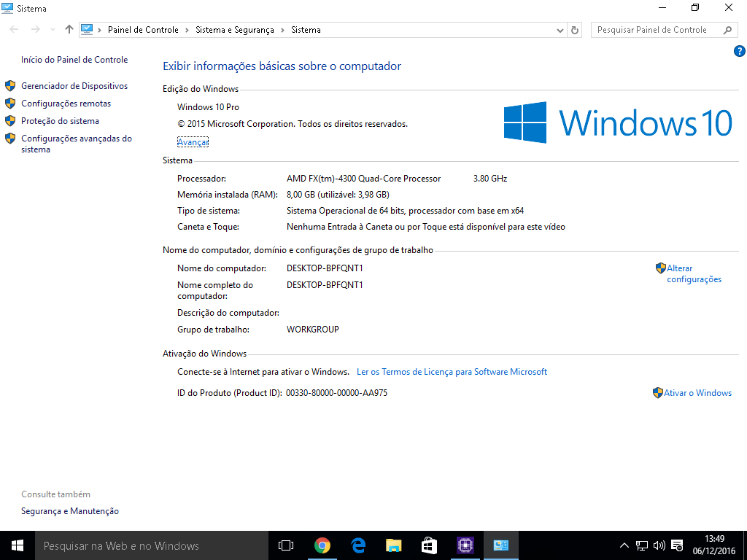Click shield icon next to Ativar o Windows
Screen dimensions: 747x560
tap(657, 393)
